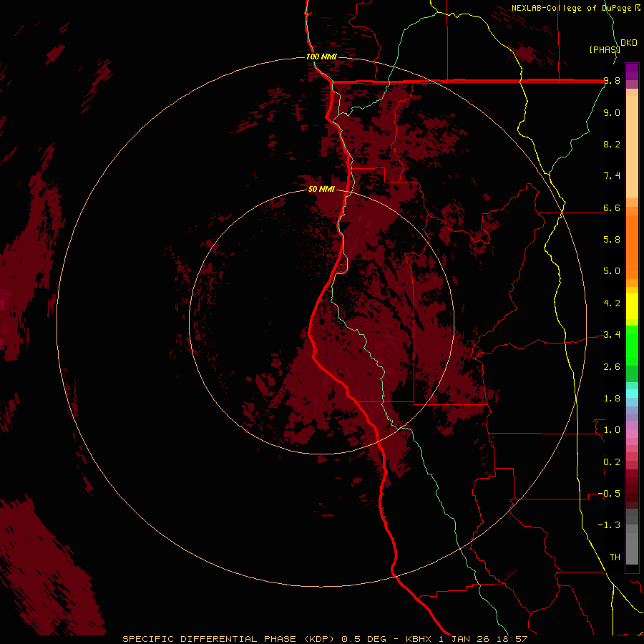Click the 9.8 value on the color scale
The width and height of the screenshot is (644, 644).
coord(612,81)
